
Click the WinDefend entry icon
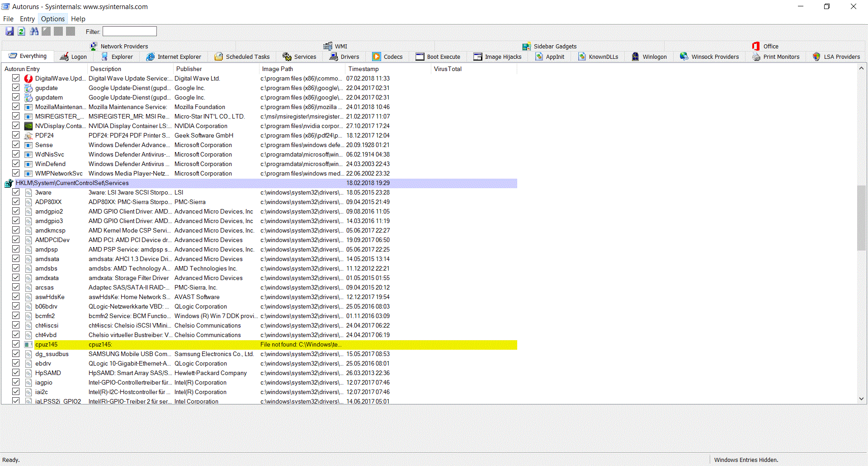coord(28,164)
